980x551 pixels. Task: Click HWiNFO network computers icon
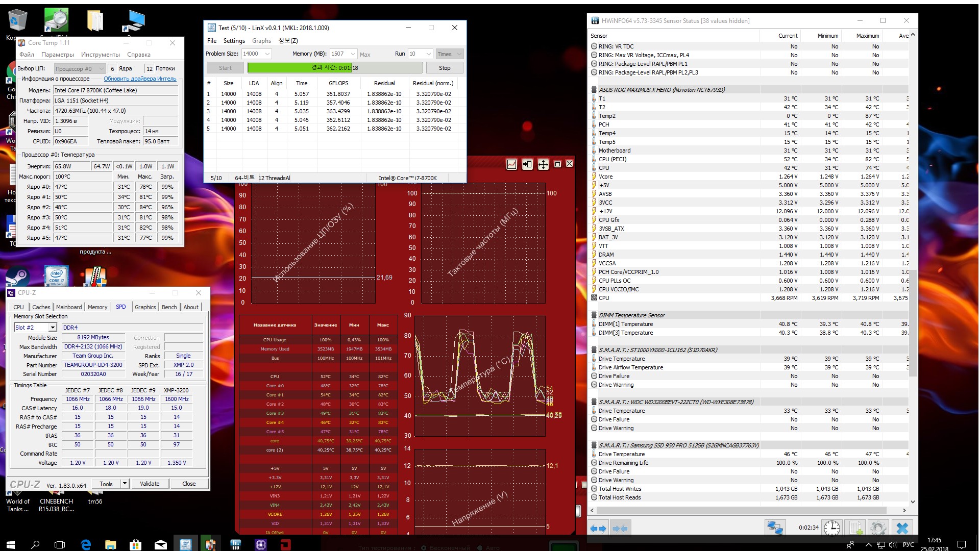(774, 528)
